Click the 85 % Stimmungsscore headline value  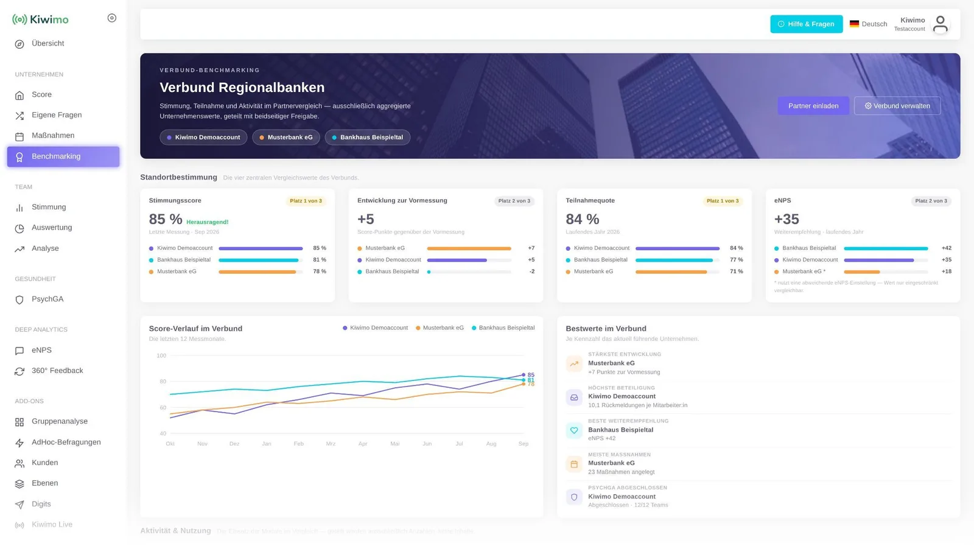click(166, 219)
